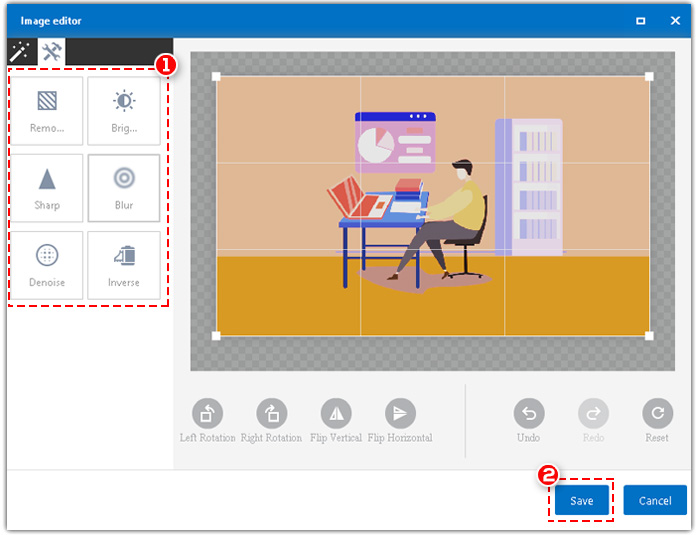Cancel the image editing
This screenshot has width=700, height=535.
tap(655, 500)
